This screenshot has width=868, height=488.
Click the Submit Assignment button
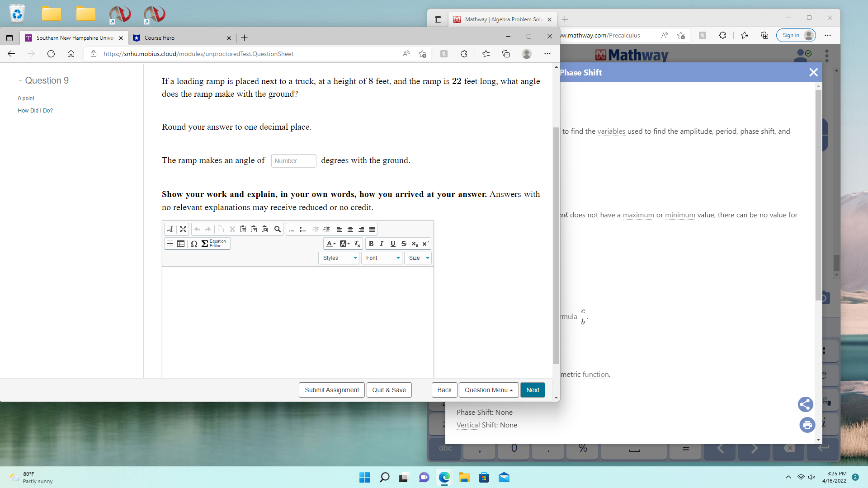point(331,390)
